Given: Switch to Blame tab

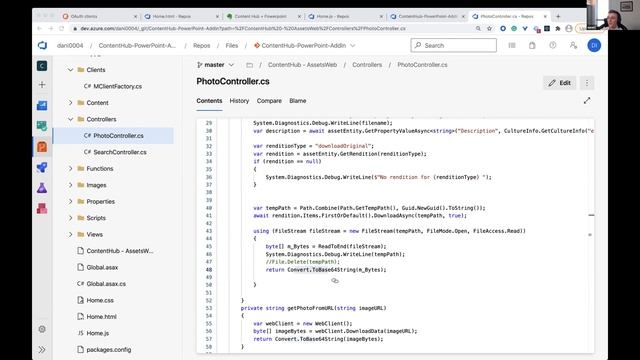Looking at the screenshot, I should 298,101.
